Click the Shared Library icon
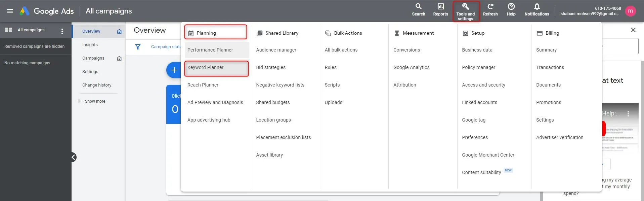Screen dimensions: 644x201 coord(259,33)
